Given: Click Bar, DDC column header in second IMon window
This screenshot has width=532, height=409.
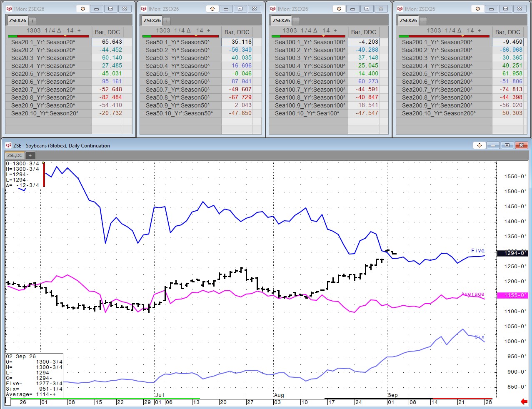Looking at the screenshot, I should point(237,32).
